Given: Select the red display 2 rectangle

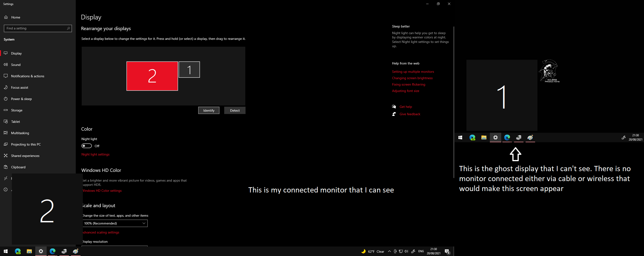Looking at the screenshot, I should (x=152, y=76).
